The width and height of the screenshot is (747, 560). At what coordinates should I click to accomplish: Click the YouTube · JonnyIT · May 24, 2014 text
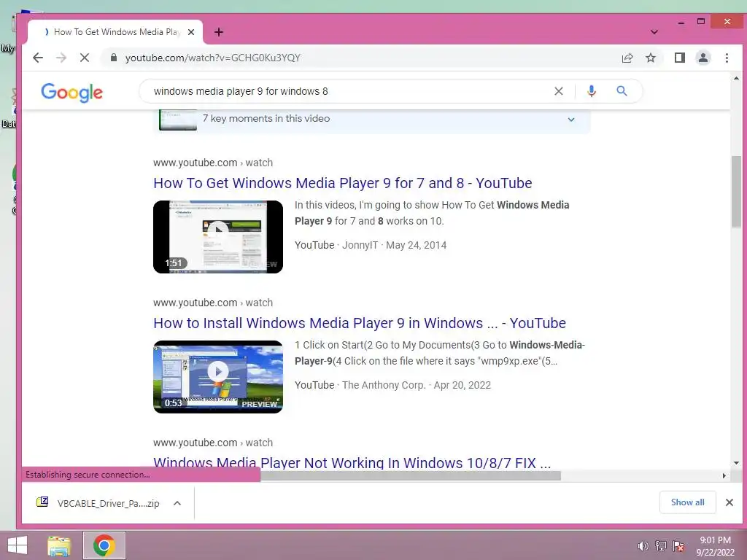371,245
